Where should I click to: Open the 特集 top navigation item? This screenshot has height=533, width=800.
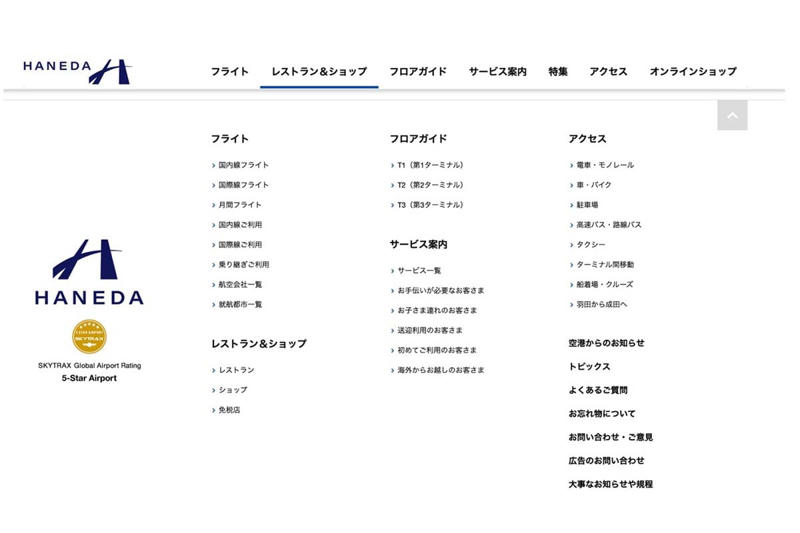coord(558,71)
